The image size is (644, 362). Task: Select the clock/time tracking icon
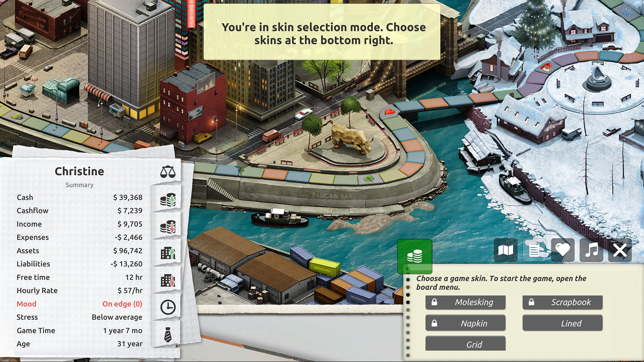pyautogui.click(x=168, y=305)
